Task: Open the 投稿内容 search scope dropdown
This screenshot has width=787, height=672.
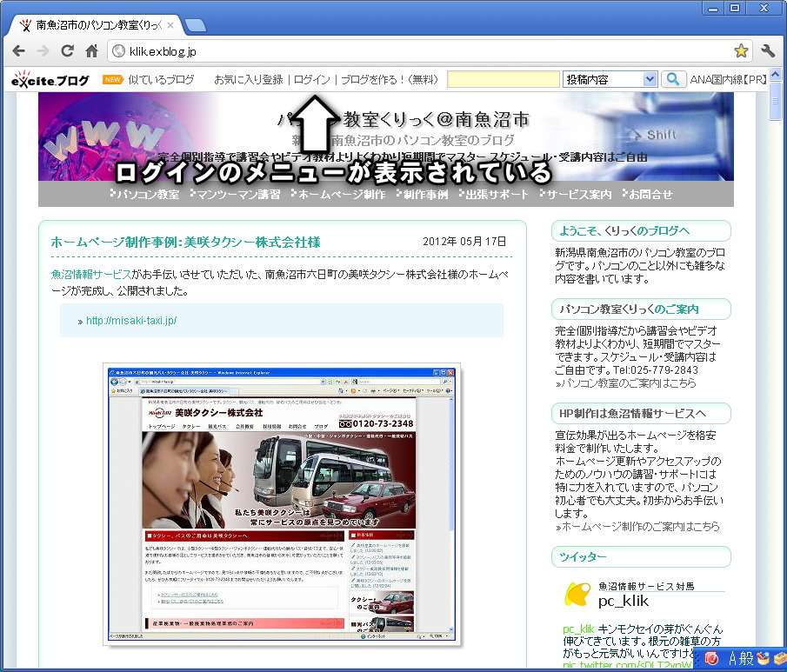Action: click(610, 79)
